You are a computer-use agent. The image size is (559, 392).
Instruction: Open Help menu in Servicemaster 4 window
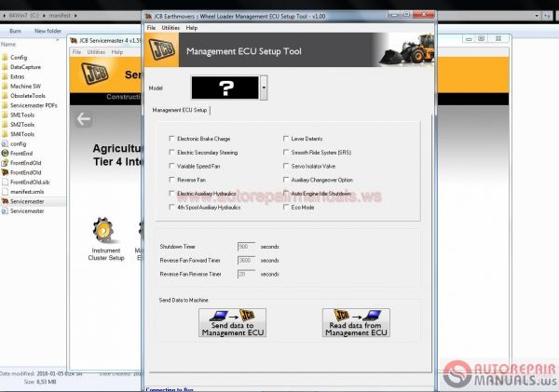pyautogui.click(x=117, y=52)
